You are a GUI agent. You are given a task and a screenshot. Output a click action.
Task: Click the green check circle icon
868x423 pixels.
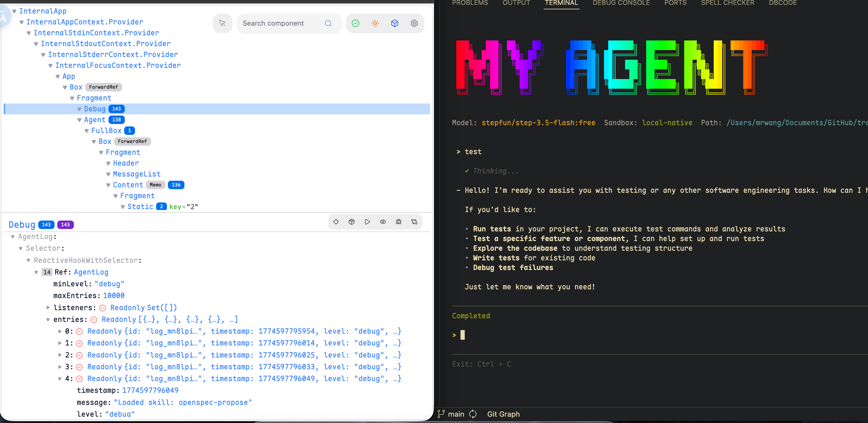pos(356,23)
